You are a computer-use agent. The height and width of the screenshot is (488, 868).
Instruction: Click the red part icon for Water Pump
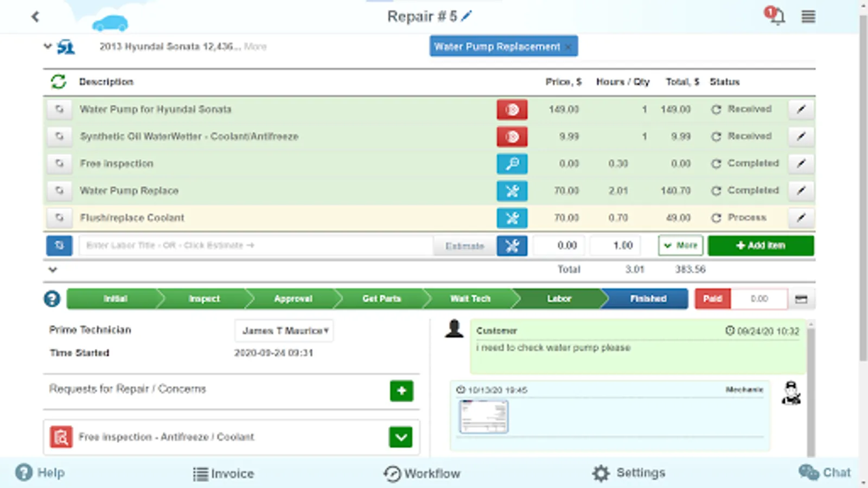point(512,110)
